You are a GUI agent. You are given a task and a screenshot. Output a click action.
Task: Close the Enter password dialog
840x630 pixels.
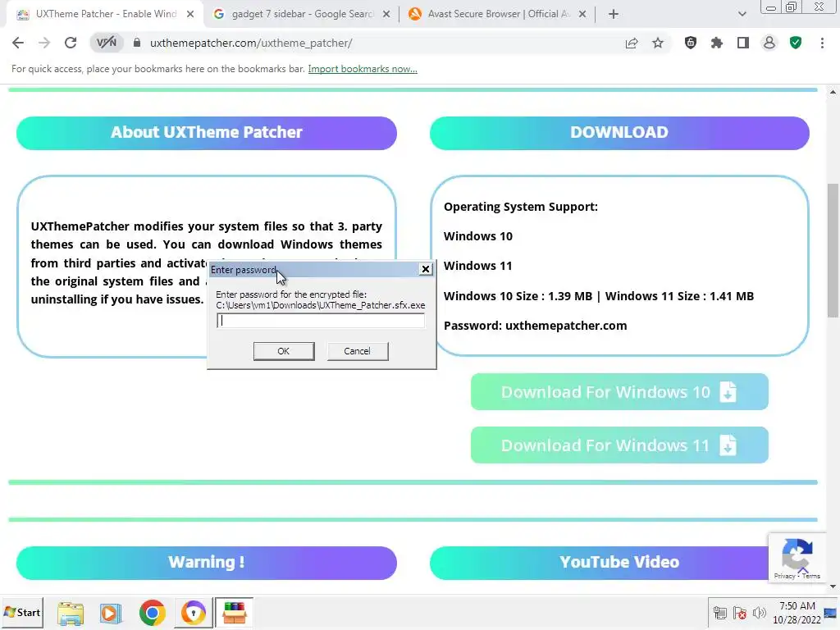[x=426, y=269]
